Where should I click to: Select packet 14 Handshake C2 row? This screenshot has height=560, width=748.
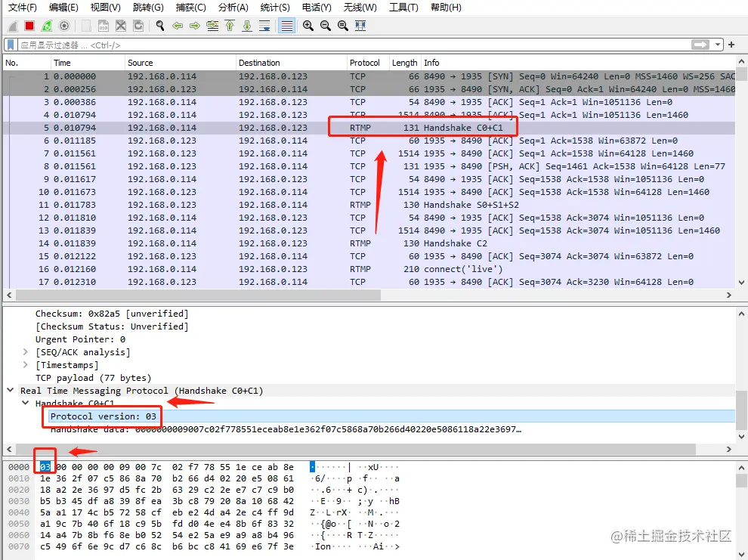click(369, 243)
